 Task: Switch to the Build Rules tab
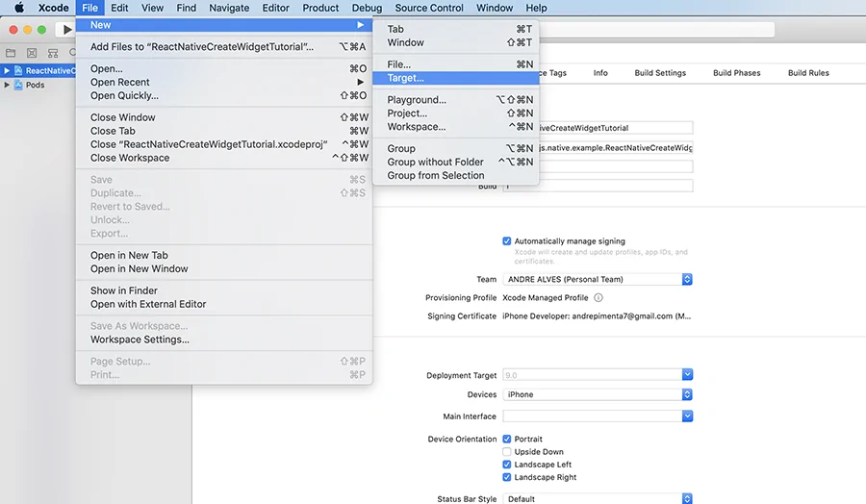[808, 73]
